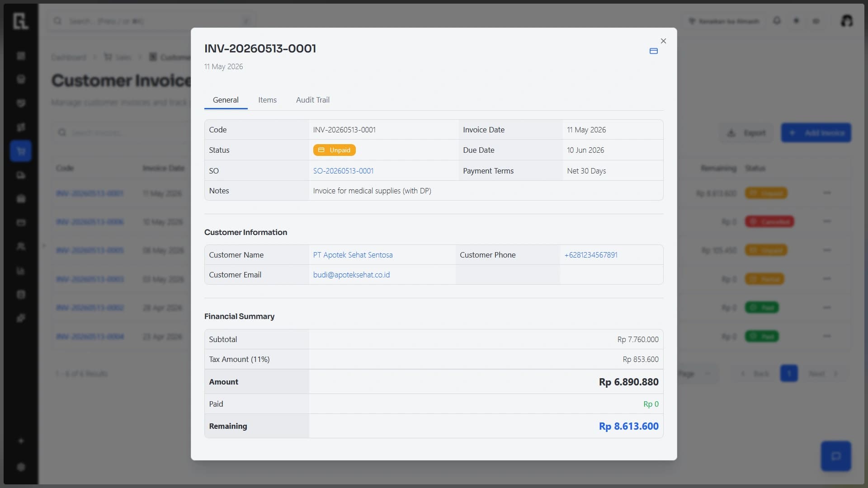
Task: Click the Dashboard breadcrumb
Action: click(69, 57)
